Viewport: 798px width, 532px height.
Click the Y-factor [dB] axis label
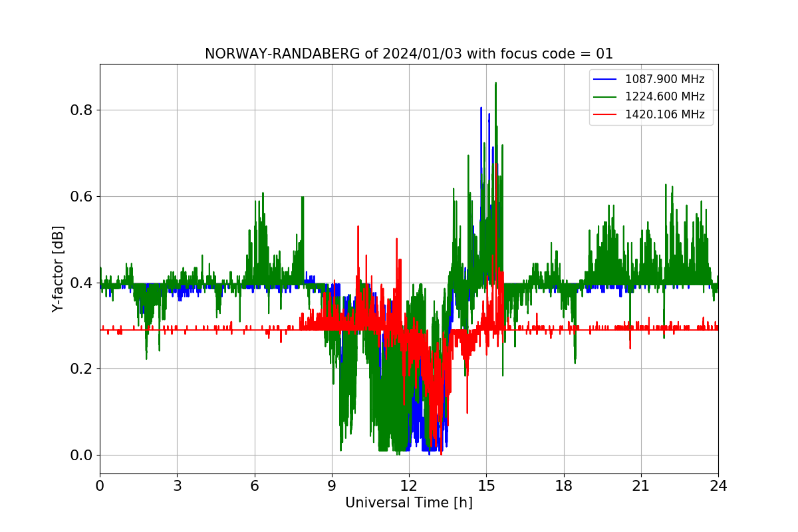point(59,269)
